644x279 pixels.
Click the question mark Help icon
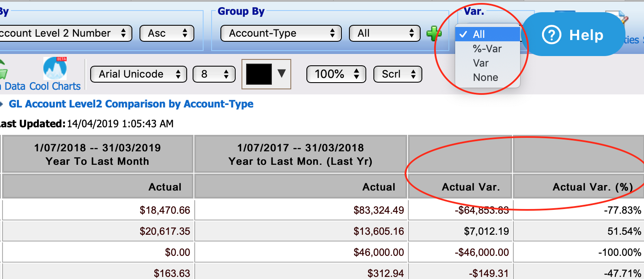coord(551,35)
